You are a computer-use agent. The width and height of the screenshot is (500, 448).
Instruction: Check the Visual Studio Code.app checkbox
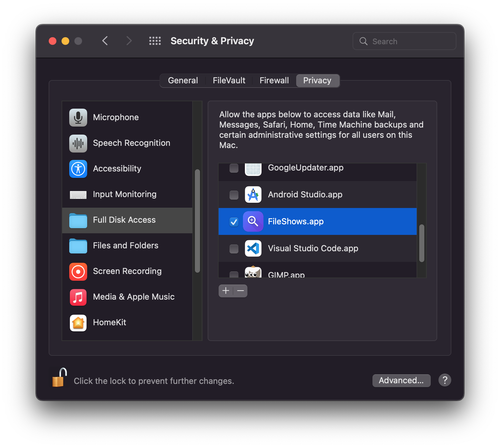click(x=234, y=249)
